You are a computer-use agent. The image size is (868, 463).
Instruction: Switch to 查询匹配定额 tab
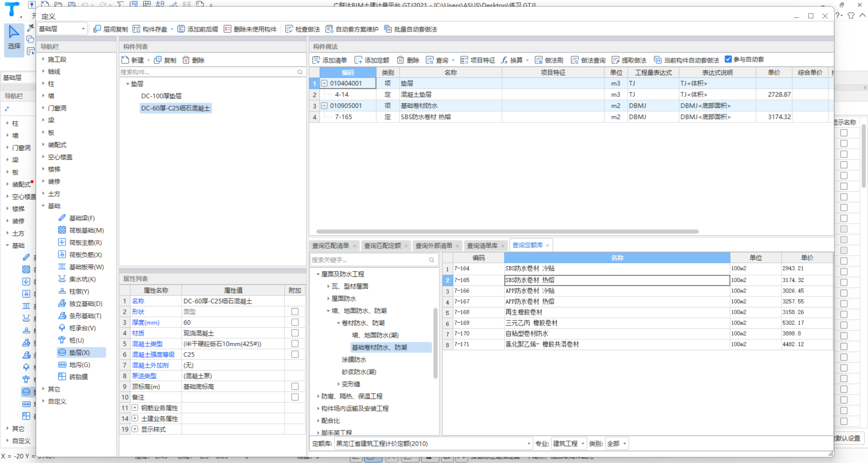(382, 246)
